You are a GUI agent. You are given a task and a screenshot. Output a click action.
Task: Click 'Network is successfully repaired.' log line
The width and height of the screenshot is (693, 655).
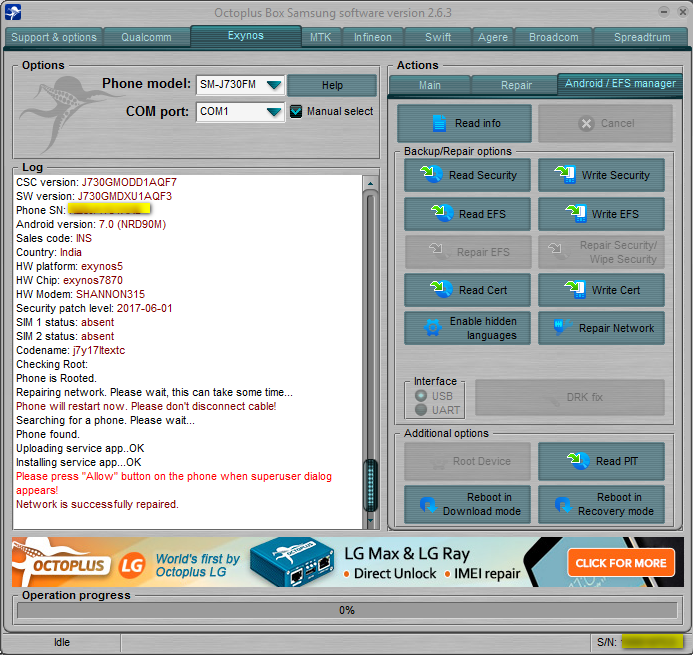click(x=97, y=504)
